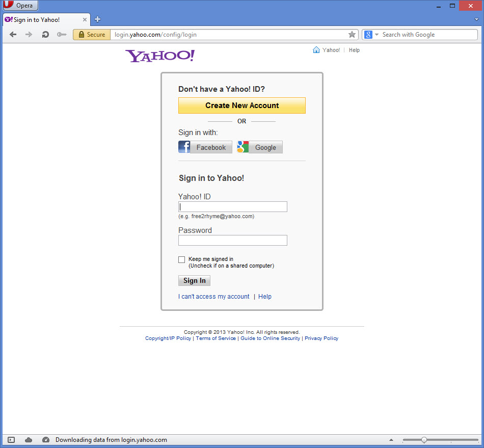The width and height of the screenshot is (484, 448).
Task: Sign in with Facebook
Action: click(205, 147)
